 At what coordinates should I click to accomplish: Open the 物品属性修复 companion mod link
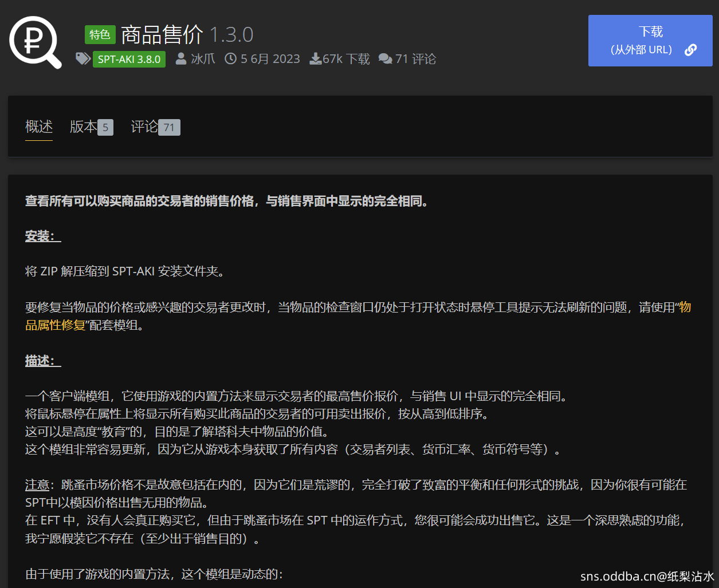pyautogui.click(x=358, y=316)
